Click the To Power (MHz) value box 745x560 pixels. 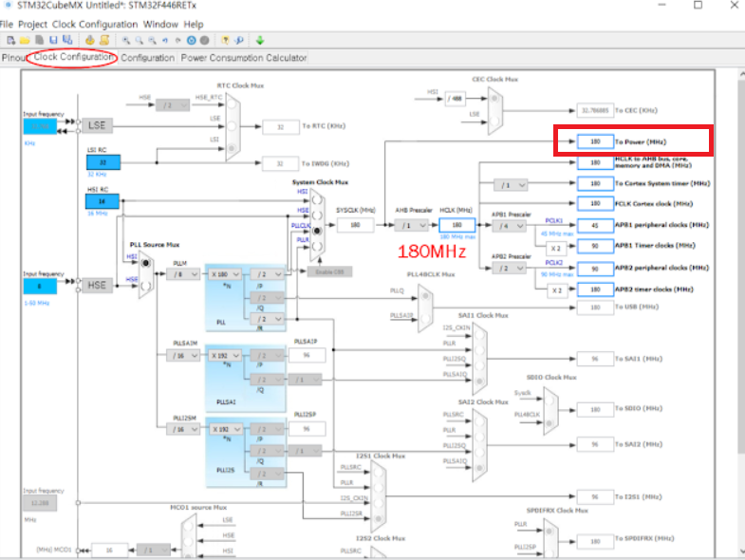click(595, 141)
